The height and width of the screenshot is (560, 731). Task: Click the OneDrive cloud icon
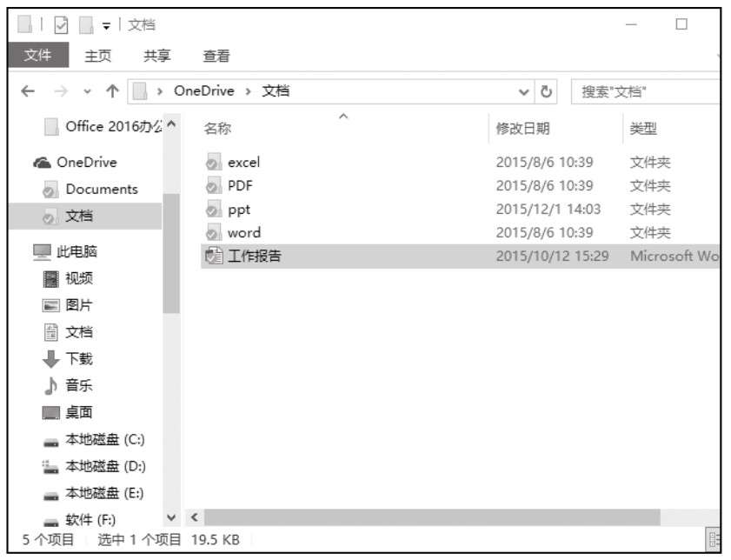pyautogui.click(x=42, y=163)
